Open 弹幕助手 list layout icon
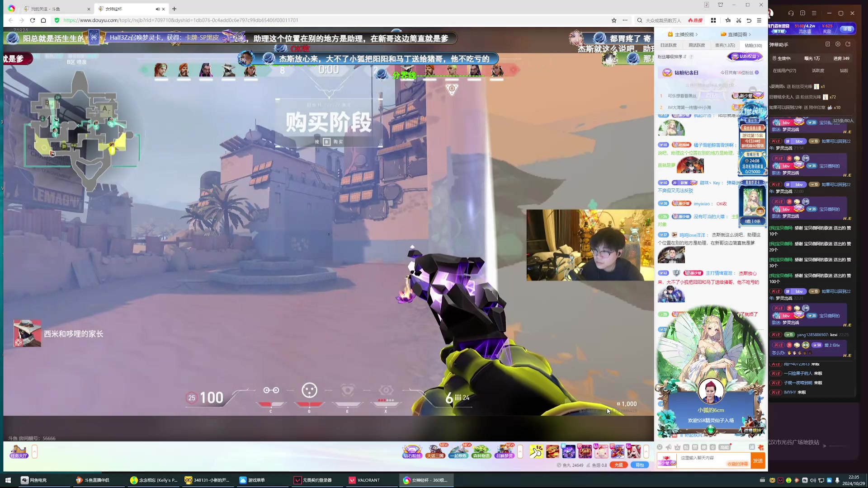Image resolution: width=868 pixels, height=488 pixels. tap(827, 44)
